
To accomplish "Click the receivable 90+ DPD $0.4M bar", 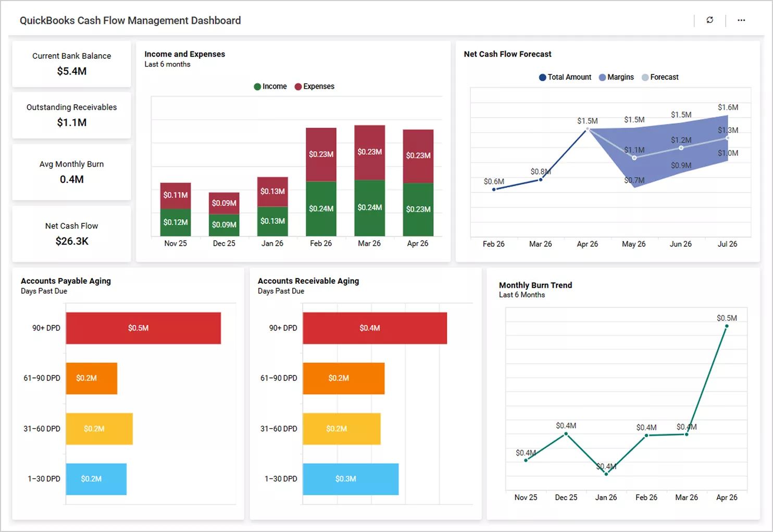I will tap(375, 328).
